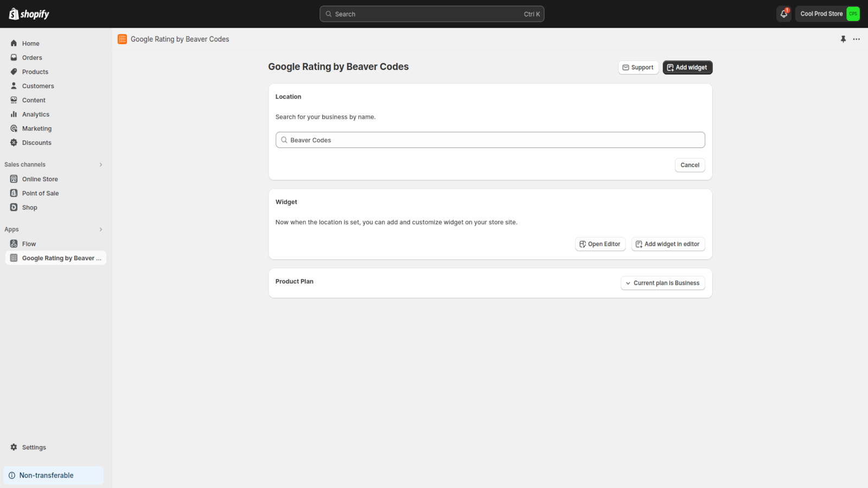Click the Online Store icon

click(14, 179)
